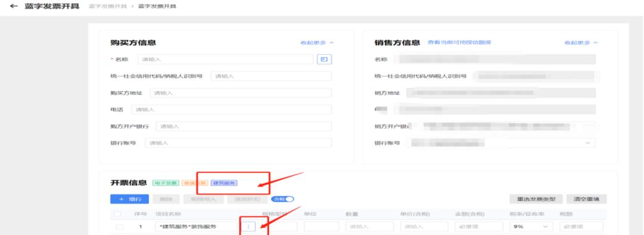644x235 pixels.
Task: Click the 税率/征收率 column header
Action: click(x=527, y=214)
